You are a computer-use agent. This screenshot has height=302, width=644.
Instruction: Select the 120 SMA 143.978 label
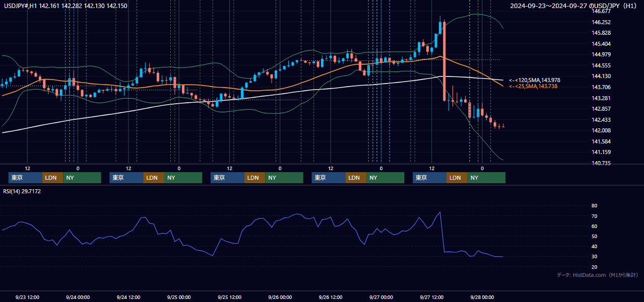[x=535, y=80]
